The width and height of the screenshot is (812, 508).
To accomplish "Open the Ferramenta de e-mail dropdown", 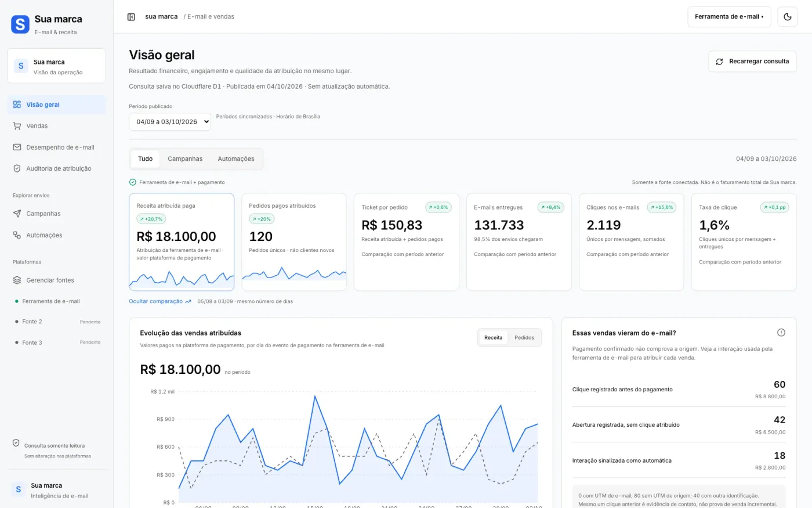I will point(729,17).
